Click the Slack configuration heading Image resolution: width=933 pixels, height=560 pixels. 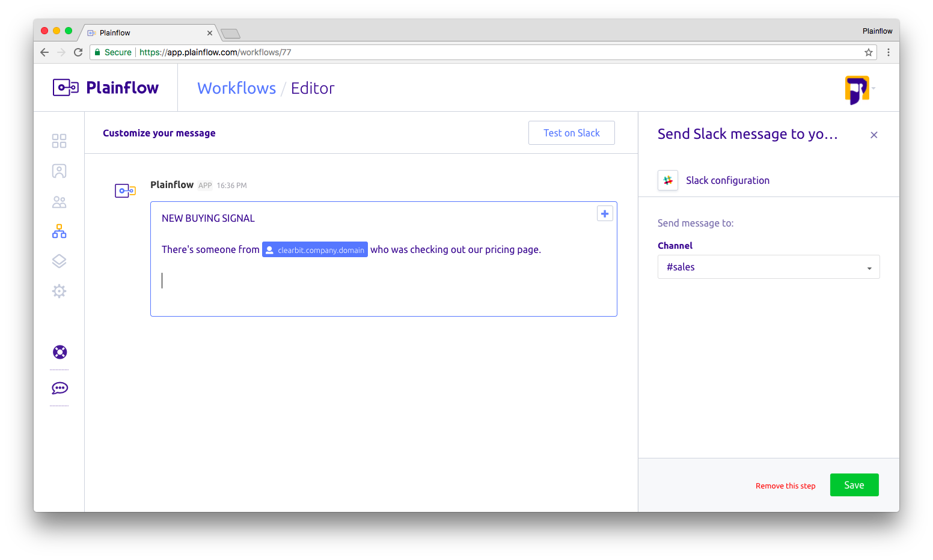coord(727,180)
